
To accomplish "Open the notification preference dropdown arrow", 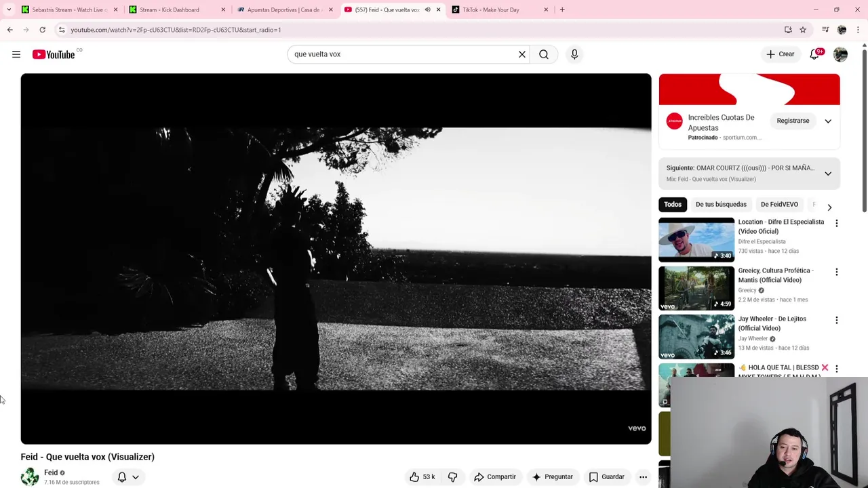I will click(x=136, y=477).
